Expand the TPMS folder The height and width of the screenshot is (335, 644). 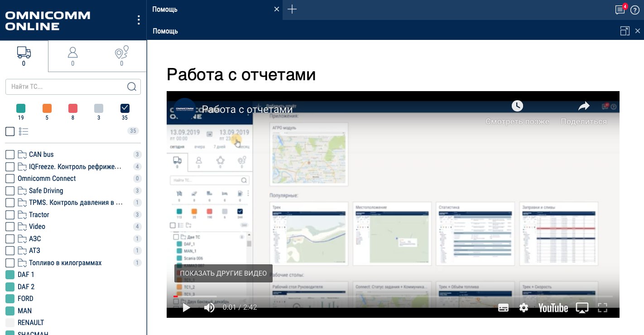click(22, 203)
